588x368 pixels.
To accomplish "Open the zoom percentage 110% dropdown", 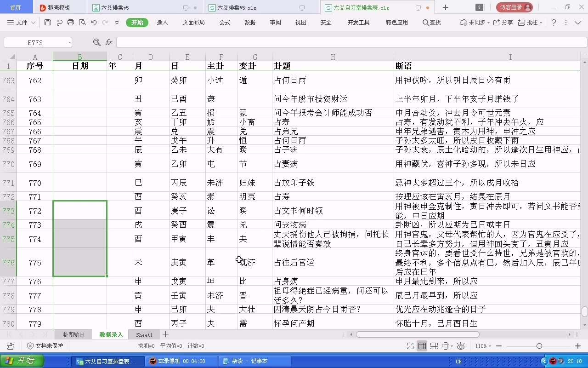I will click(x=482, y=346).
